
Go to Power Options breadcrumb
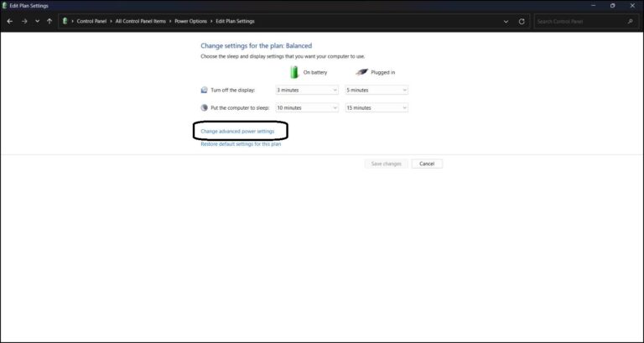(193, 21)
